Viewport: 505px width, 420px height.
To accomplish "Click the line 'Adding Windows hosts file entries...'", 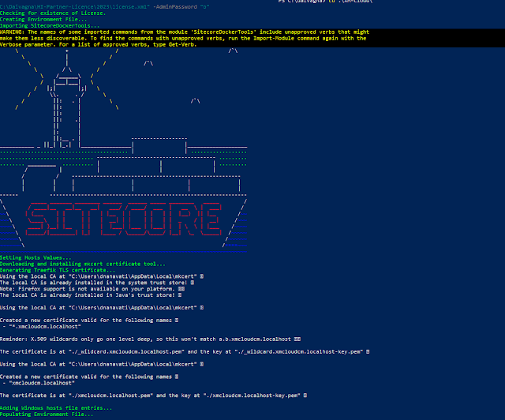I will (56, 408).
